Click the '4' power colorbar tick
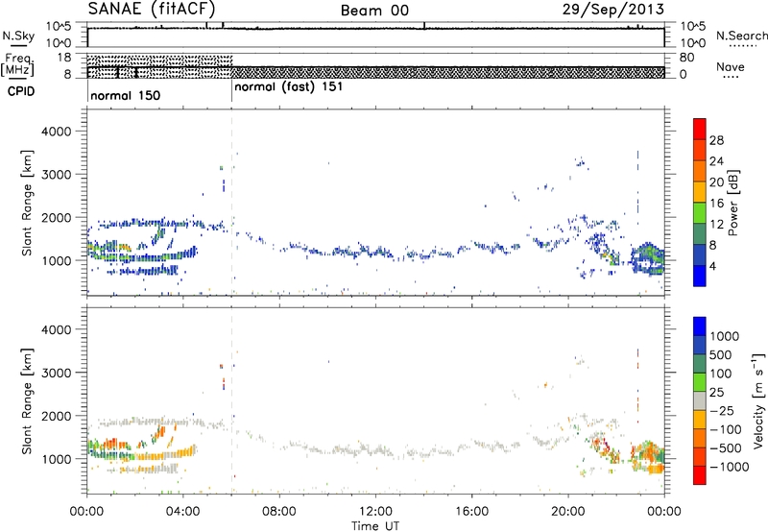The height and width of the screenshot is (532, 768). [713, 266]
